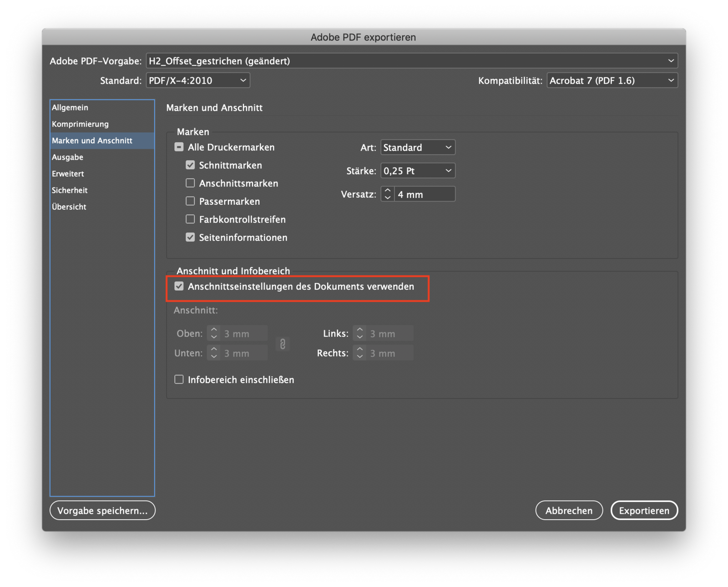Enable Farbkontrollstreifen checkbox
The height and width of the screenshot is (587, 728).
(190, 219)
